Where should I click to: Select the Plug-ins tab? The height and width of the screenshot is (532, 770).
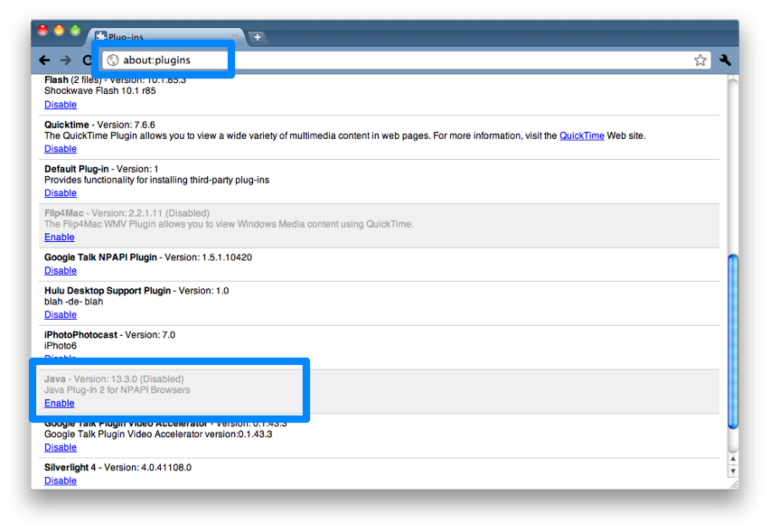coord(164,37)
